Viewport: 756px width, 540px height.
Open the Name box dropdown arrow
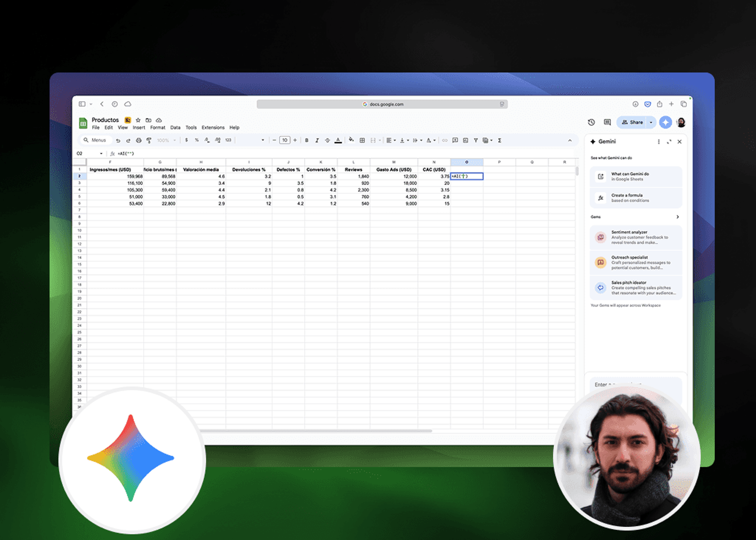coord(101,154)
